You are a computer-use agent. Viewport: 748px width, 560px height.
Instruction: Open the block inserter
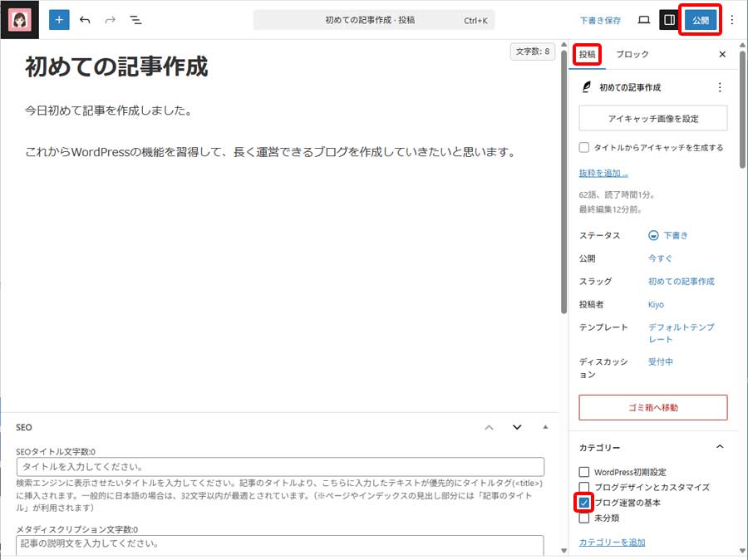point(58,19)
